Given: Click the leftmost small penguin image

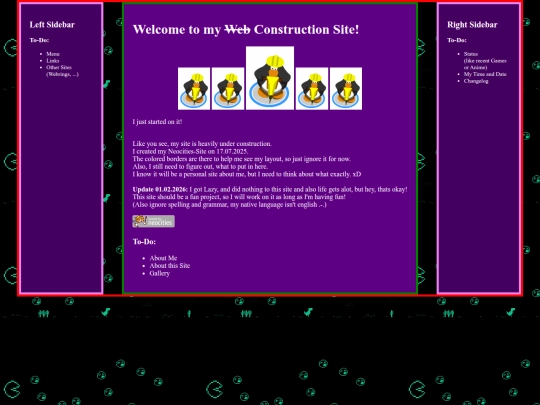Looking at the screenshot, I should (x=194, y=89).
